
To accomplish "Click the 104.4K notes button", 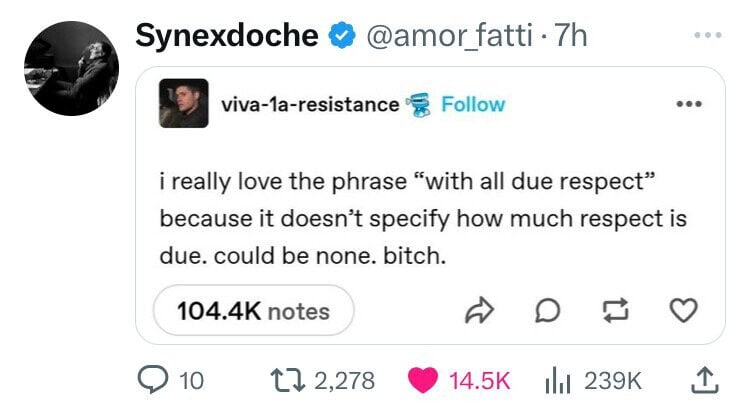I will [x=253, y=311].
